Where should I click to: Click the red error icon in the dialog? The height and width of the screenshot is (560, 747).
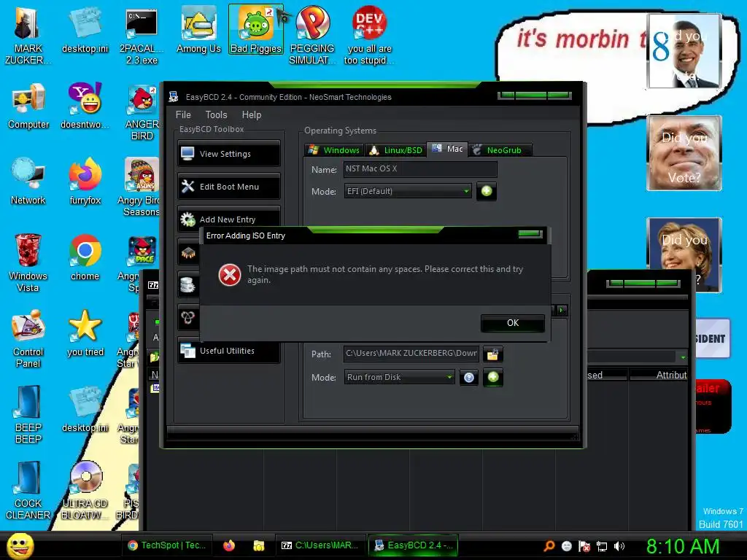230,275
